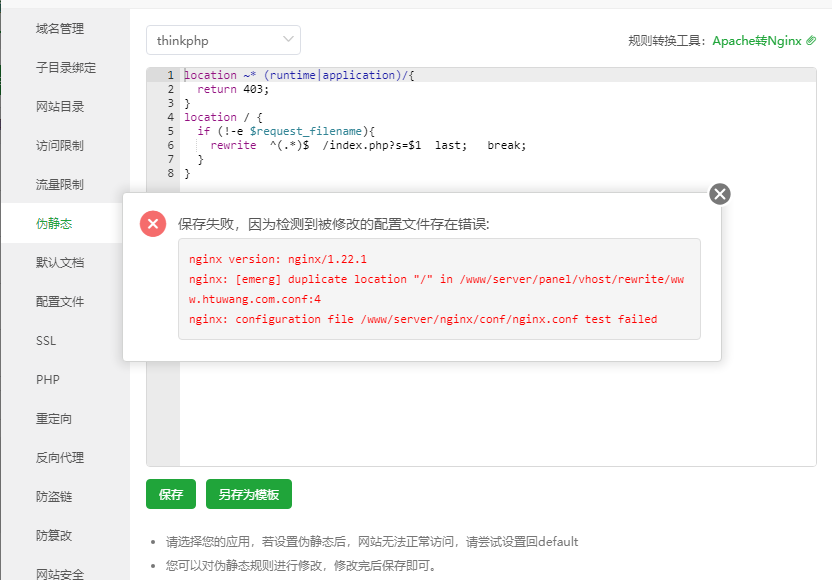
Task: Open the 网站目录 menu item
Action: pyautogui.click(x=60, y=107)
